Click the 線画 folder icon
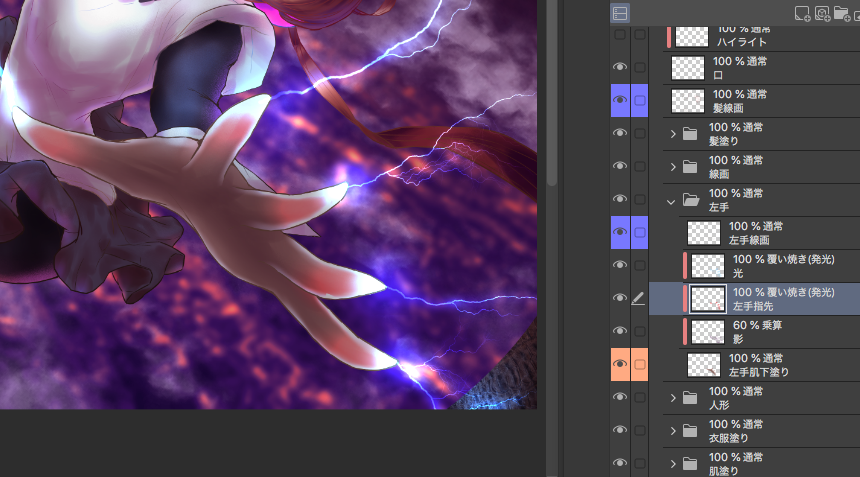The height and width of the screenshot is (477, 860). point(690,167)
